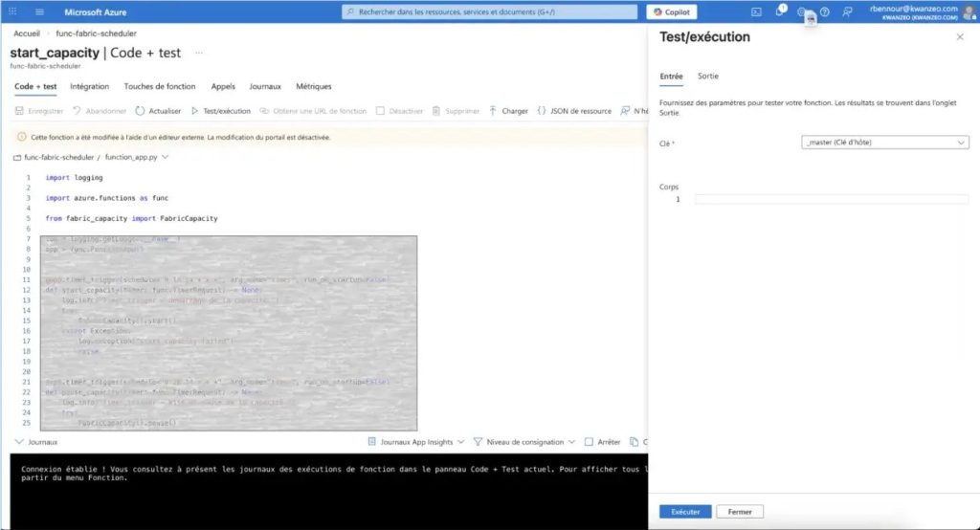Open the Niveau de consignation dropdown
Screen dimensions: 980x530
coord(524,442)
